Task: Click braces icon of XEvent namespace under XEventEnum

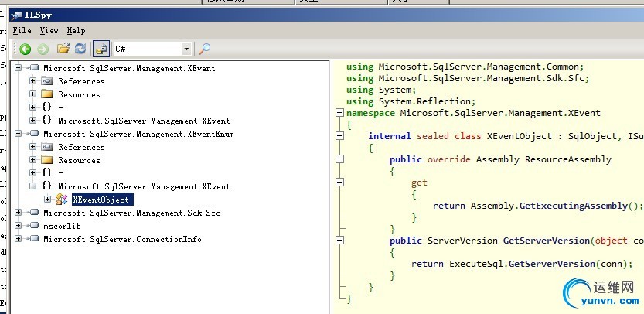Action: click(47, 186)
